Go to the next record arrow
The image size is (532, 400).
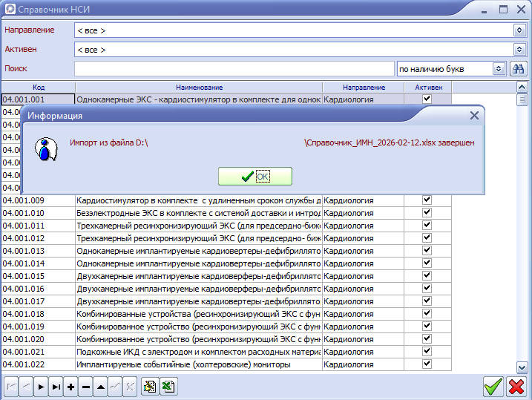click(x=41, y=387)
